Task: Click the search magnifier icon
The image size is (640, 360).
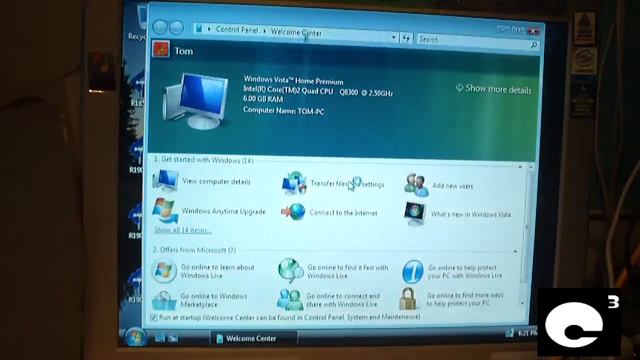Action: pyautogui.click(x=533, y=45)
